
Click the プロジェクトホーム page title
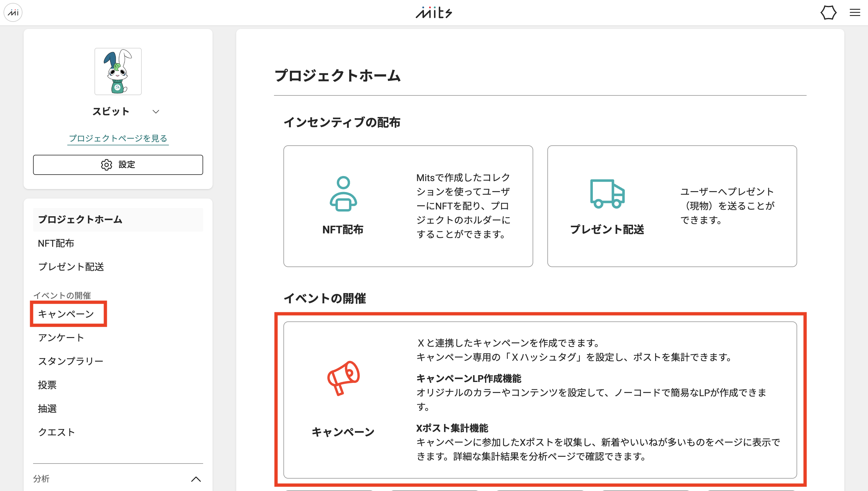(338, 76)
